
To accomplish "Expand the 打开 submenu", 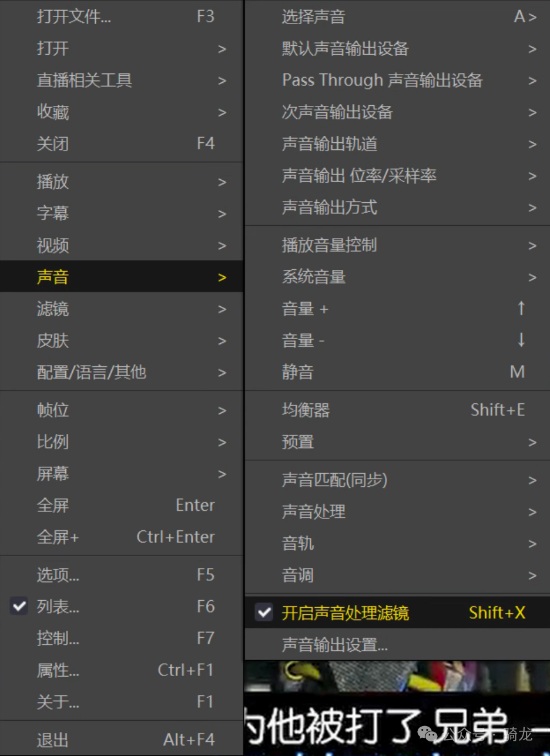I will (54, 48).
